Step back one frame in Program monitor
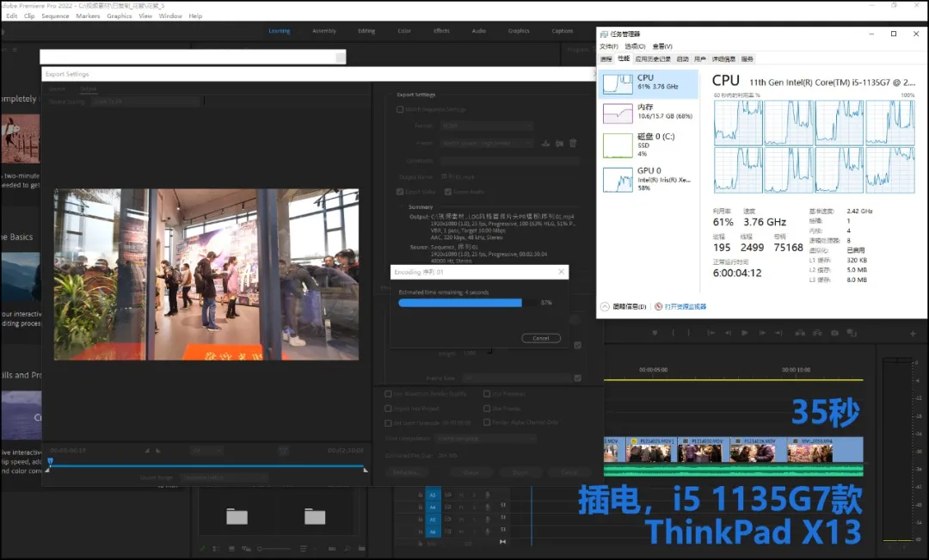Image resolution: width=929 pixels, height=560 pixels. pyautogui.click(x=729, y=333)
